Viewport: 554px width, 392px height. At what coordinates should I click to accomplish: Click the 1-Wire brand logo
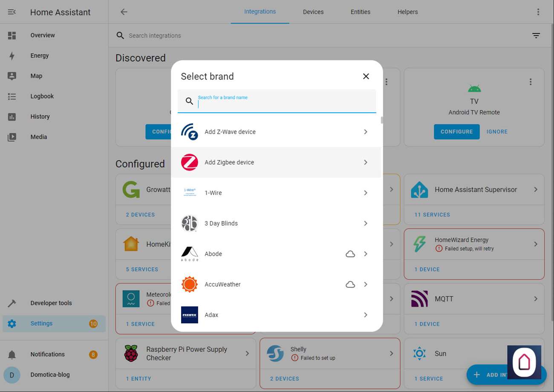point(189,193)
